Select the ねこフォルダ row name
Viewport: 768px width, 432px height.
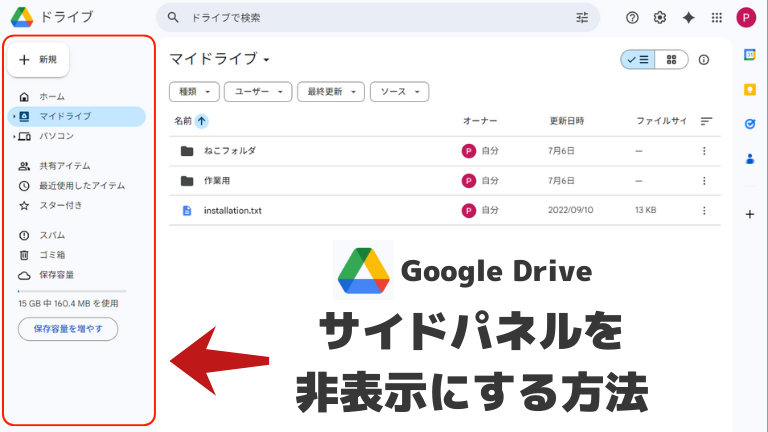click(x=230, y=151)
